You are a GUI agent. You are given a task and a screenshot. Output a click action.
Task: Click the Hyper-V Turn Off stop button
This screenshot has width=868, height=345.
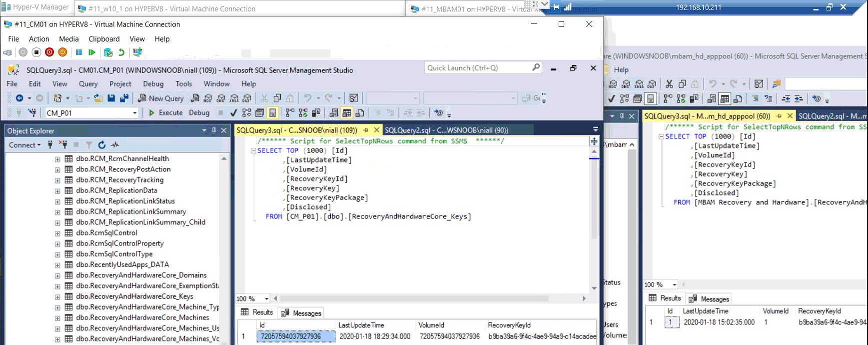(x=36, y=52)
